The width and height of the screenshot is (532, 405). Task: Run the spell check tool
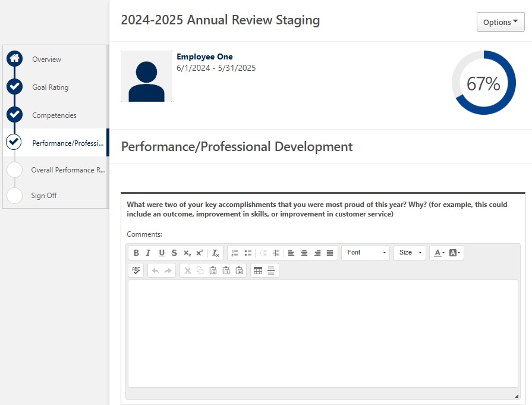[x=136, y=271]
